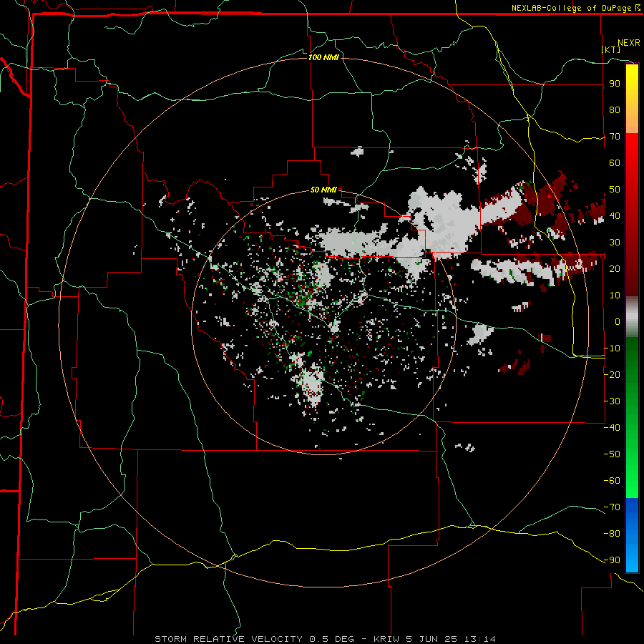Click the -40 value on velocity scale

(x=612, y=428)
